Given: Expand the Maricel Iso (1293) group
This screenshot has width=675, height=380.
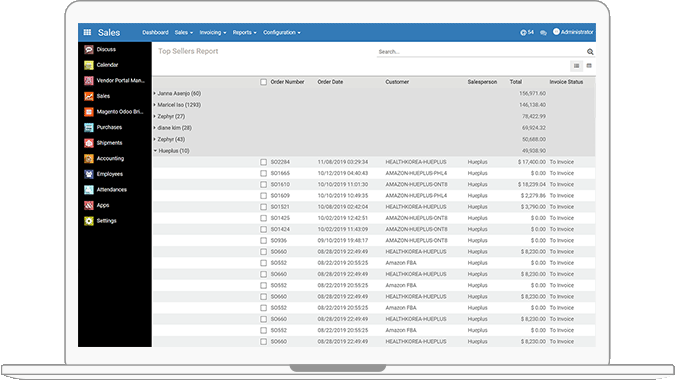Looking at the screenshot, I should coord(177,105).
